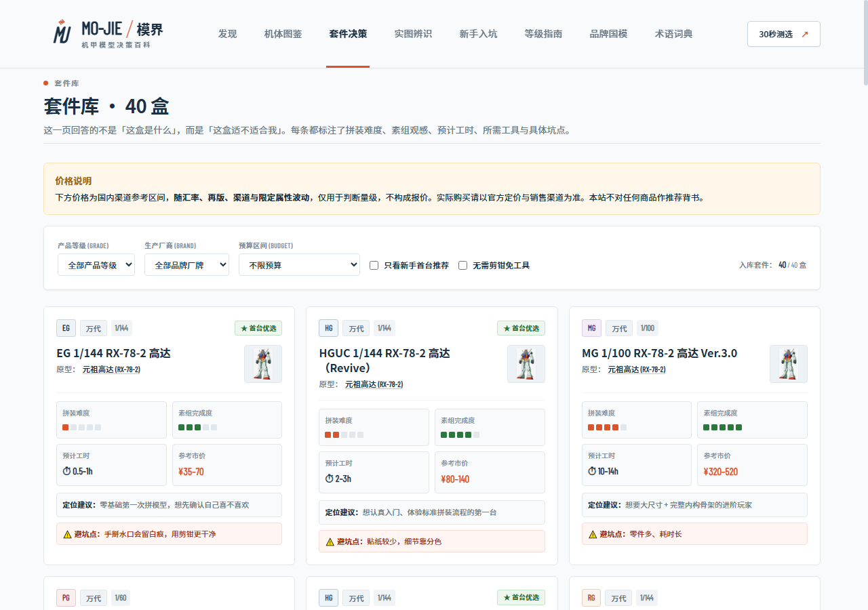Open the MG RX-78-2 Ver.3.0 thumbnail
The width and height of the screenshot is (868, 610).
point(789,364)
